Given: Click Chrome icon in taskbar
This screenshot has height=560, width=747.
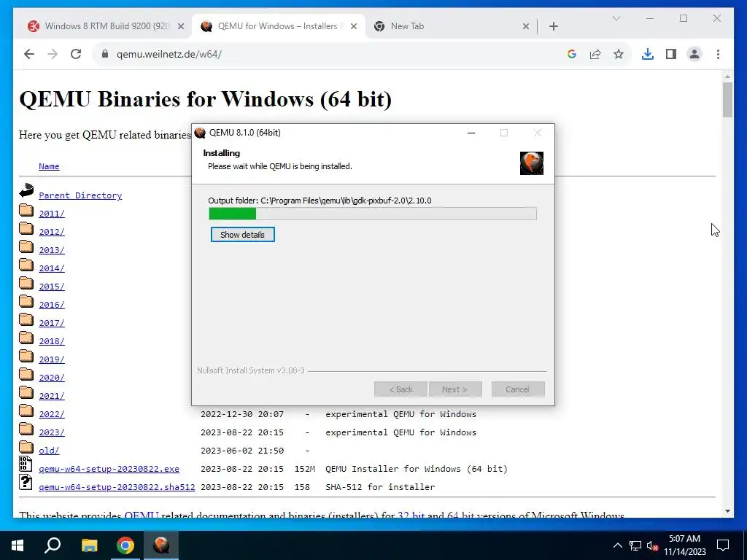Looking at the screenshot, I should (125, 545).
